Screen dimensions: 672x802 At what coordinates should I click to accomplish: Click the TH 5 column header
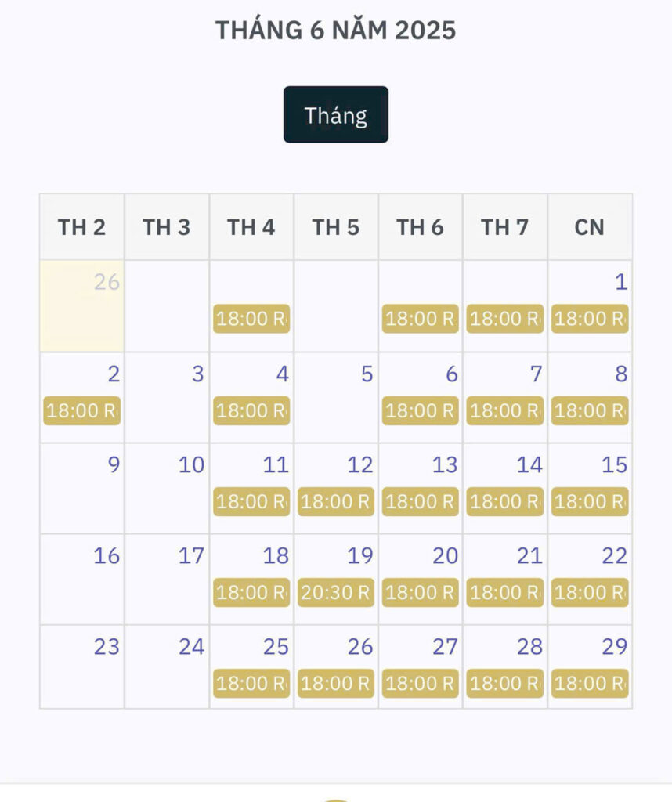(335, 227)
